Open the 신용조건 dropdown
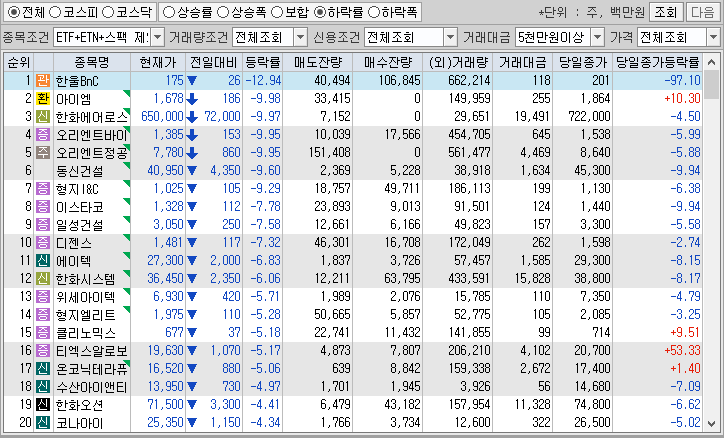The width and height of the screenshot is (724, 438). 450,37
